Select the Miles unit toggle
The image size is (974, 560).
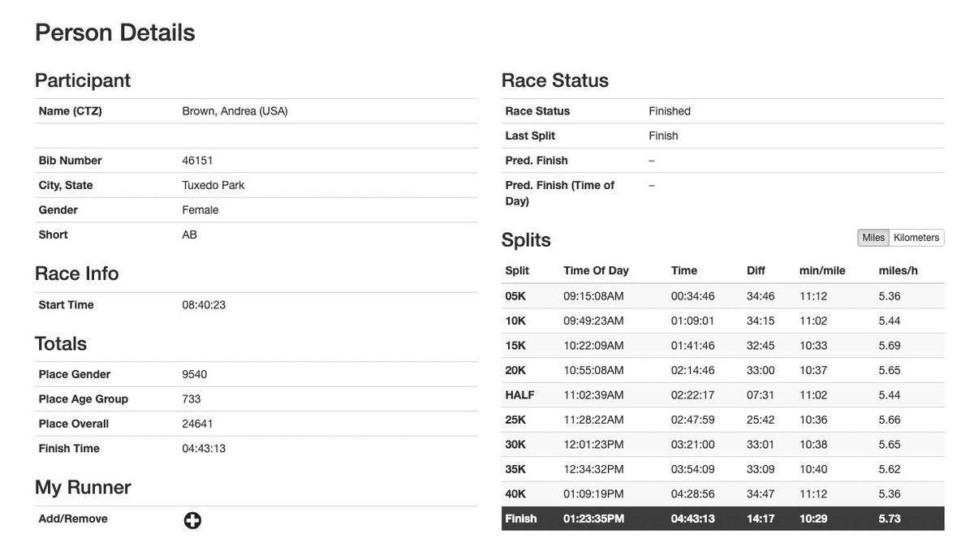(873, 237)
